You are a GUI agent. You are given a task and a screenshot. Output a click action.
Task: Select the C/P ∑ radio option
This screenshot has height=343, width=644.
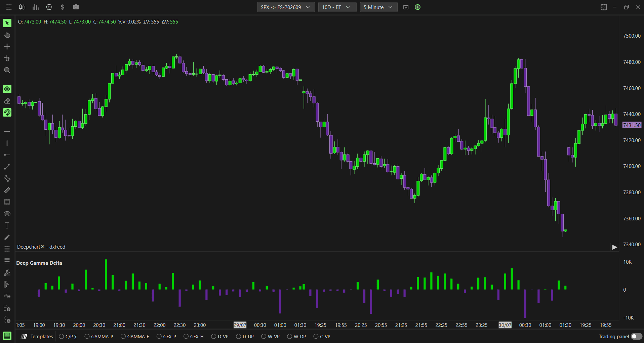point(68,337)
